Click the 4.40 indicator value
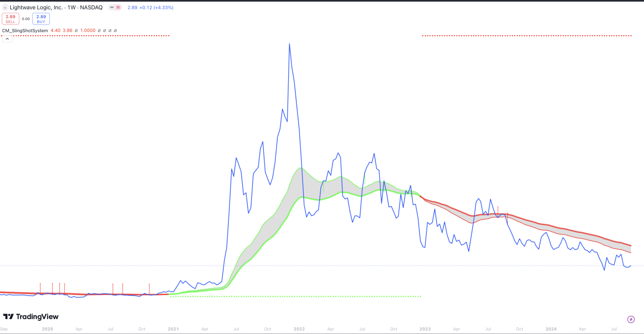This screenshot has width=644, height=334. pos(55,30)
